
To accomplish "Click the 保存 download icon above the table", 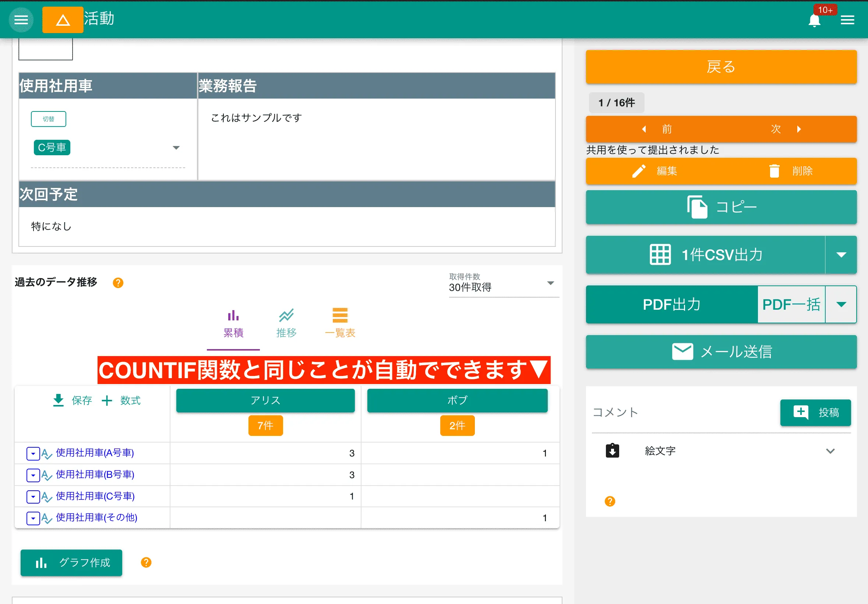I will [58, 401].
